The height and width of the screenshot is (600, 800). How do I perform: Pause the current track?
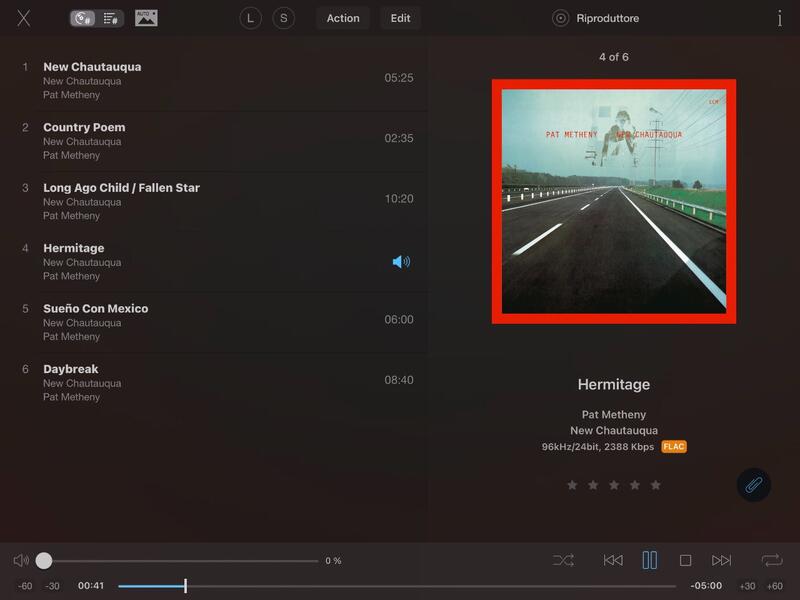[650, 561]
